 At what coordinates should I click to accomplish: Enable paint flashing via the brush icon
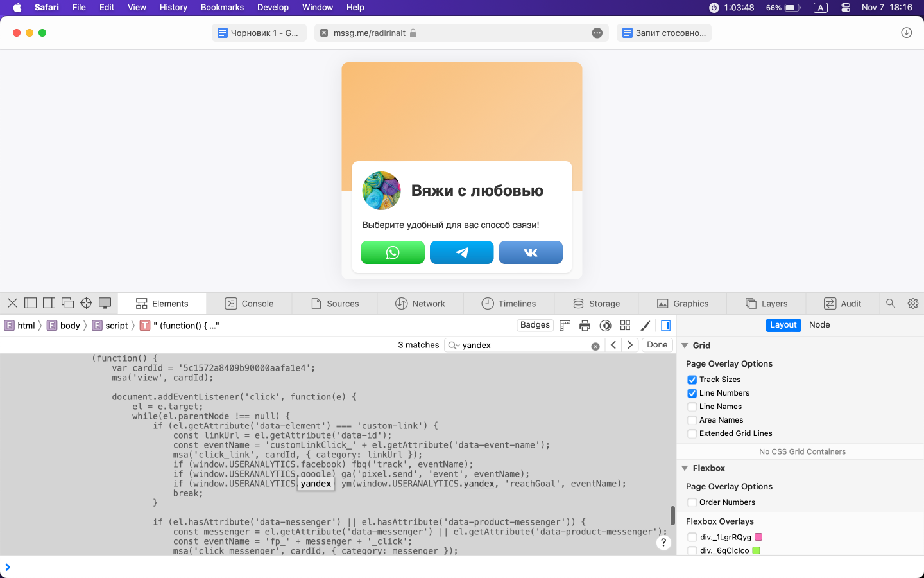tap(646, 326)
